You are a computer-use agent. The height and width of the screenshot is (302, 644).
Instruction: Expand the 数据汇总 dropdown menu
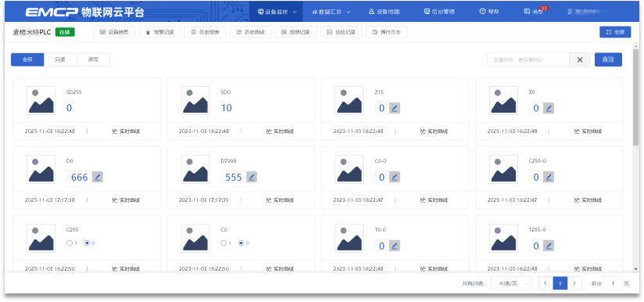point(331,12)
